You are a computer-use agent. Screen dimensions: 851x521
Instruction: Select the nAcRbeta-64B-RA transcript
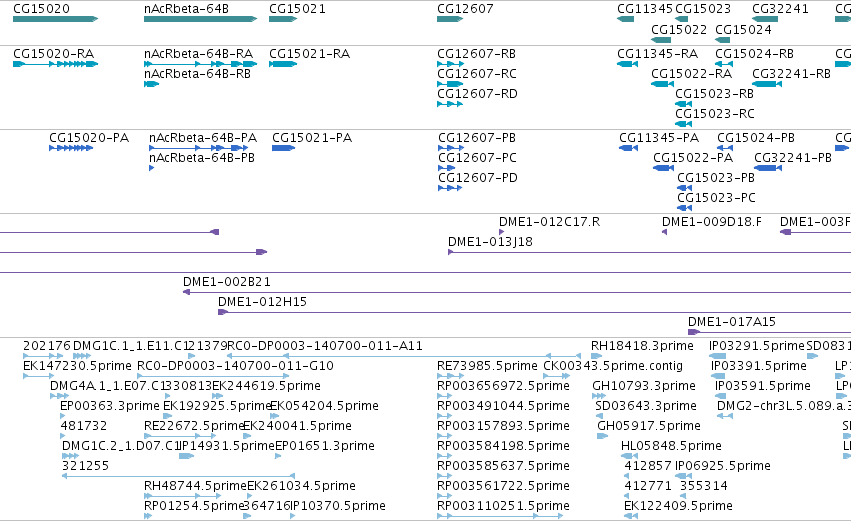tap(200, 64)
